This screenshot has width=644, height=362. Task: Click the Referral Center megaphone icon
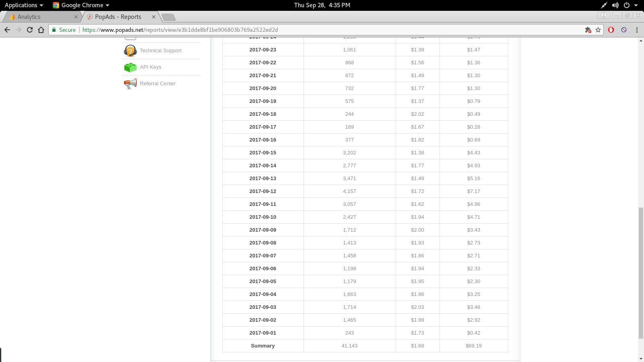pos(130,84)
